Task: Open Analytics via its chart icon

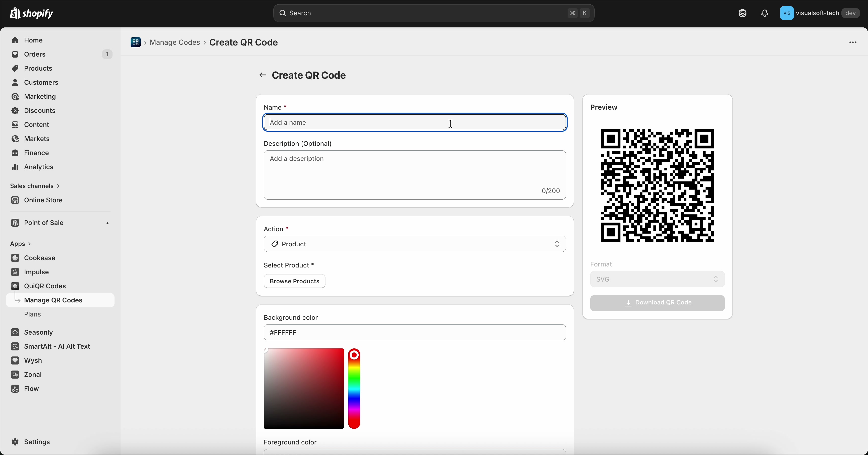Action: 16,167
